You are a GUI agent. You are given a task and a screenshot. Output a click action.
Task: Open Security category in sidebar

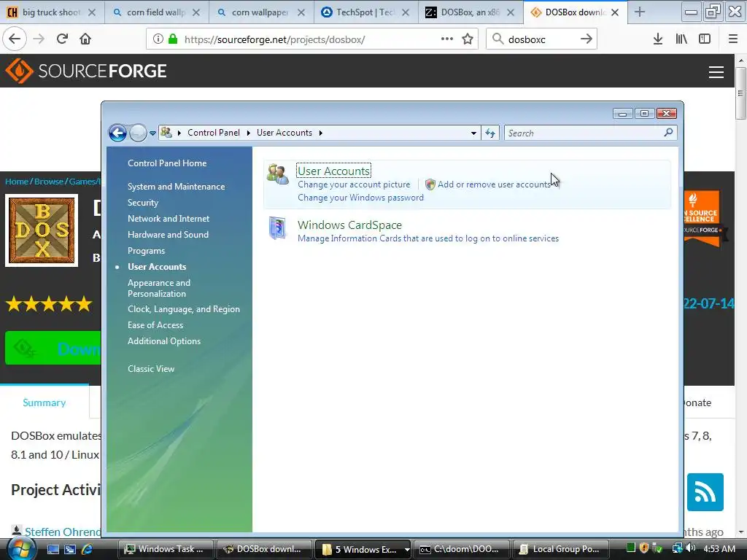point(143,203)
